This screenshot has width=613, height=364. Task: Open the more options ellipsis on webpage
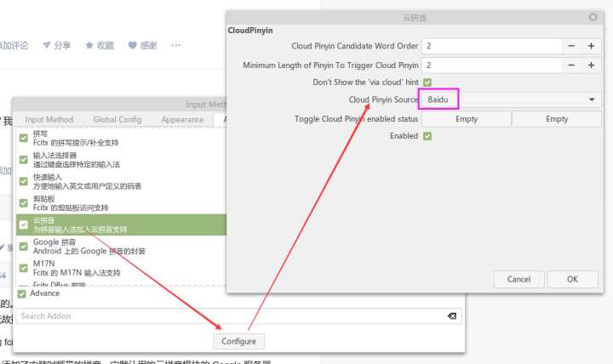coord(176,45)
